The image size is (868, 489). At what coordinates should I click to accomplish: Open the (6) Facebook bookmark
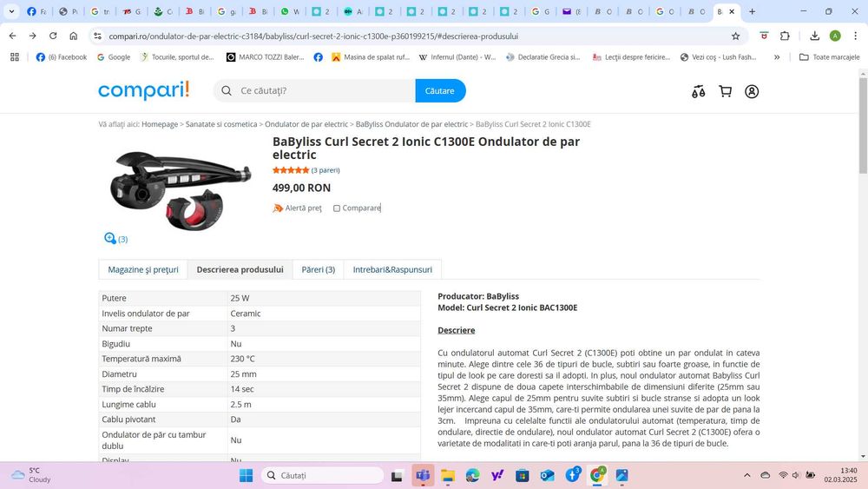coord(62,57)
